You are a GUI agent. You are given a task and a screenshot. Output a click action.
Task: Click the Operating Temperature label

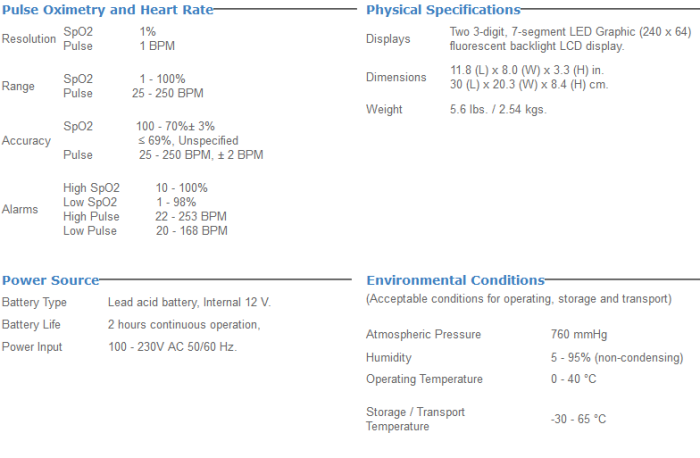(424, 379)
